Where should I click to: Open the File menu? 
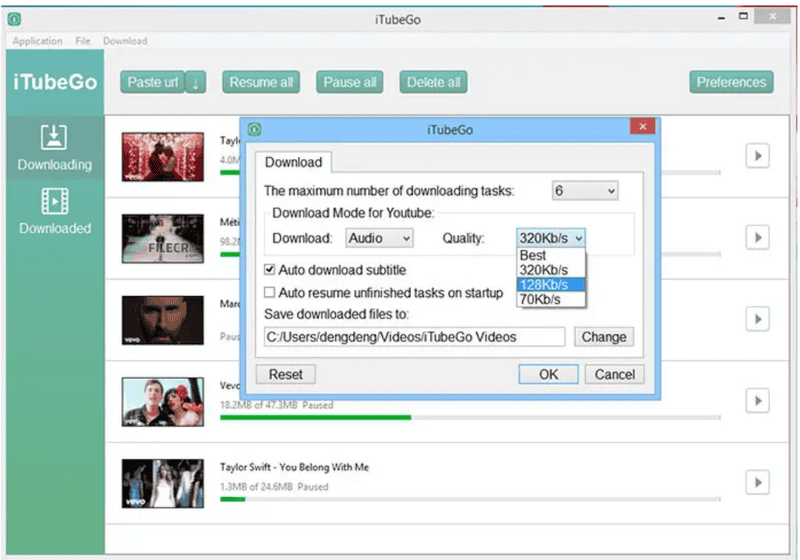[x=83, y=41]
